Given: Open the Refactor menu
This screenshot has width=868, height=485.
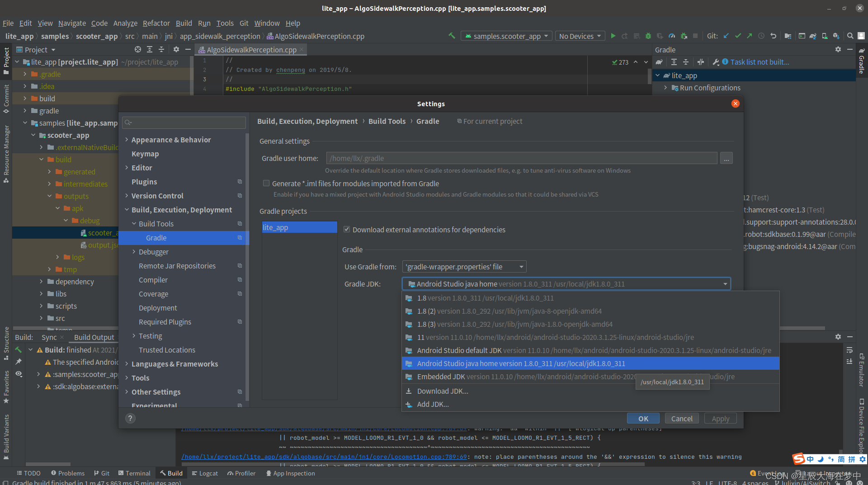Looking at the screenshot, I should (x=156, y=23).
